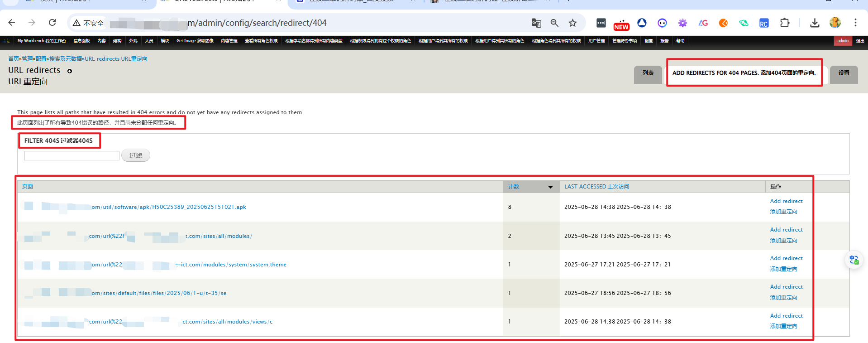
Task: Reload the current page
Action: pyautogui.click(x=52, y=23)
